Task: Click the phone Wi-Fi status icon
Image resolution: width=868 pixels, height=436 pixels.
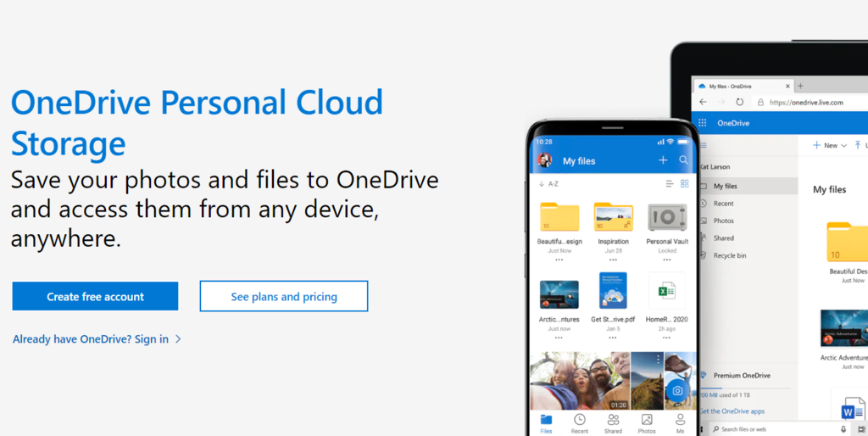Action: [x=670, y=142]
